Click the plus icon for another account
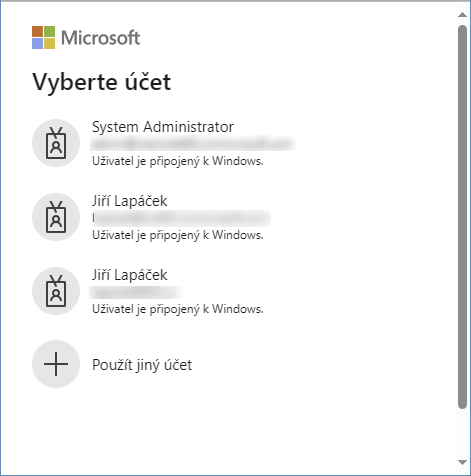Image resolution: width=471 pixels, height=476 pixels. 56,364
